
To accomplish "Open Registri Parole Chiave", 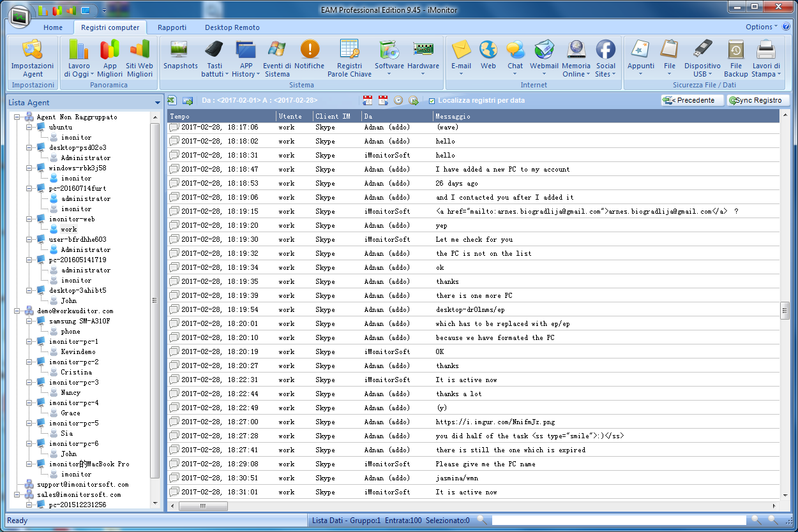I will 349,58.
